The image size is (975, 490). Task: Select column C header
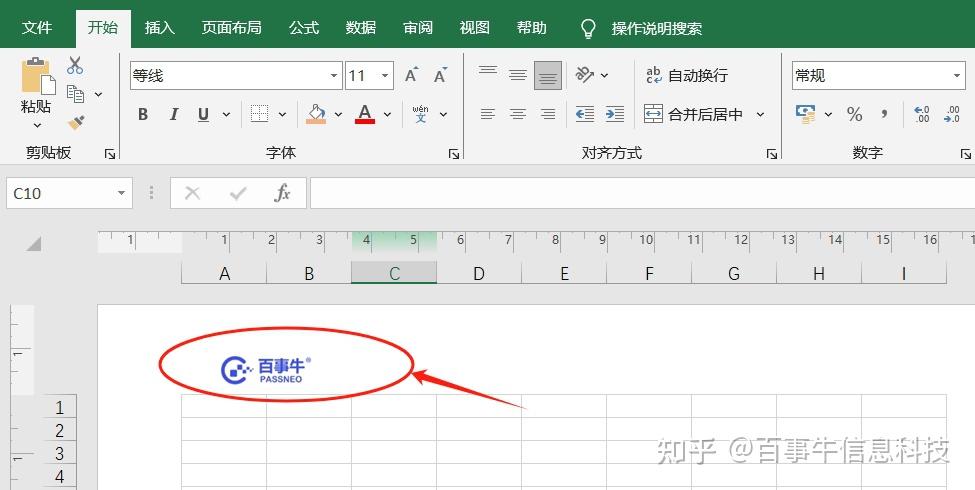[394, 273]
